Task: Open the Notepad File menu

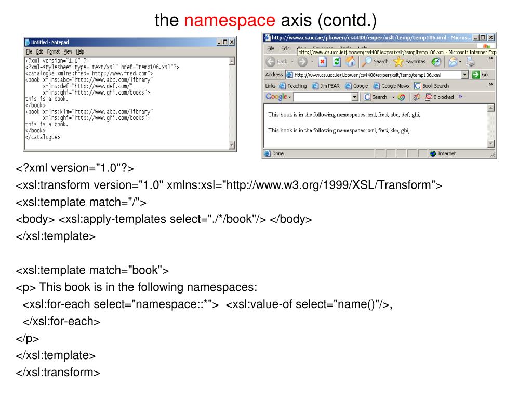Action: (x=29, y=51)
